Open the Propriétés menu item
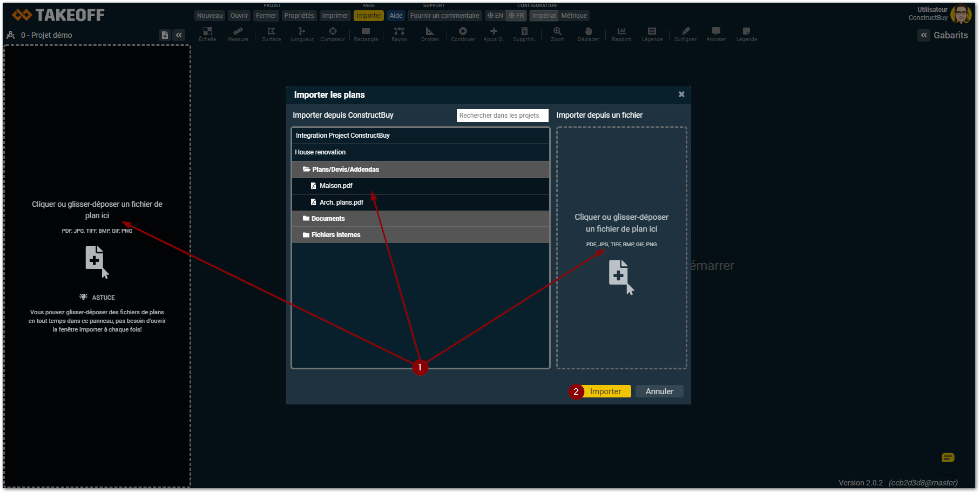 [299, 16]
